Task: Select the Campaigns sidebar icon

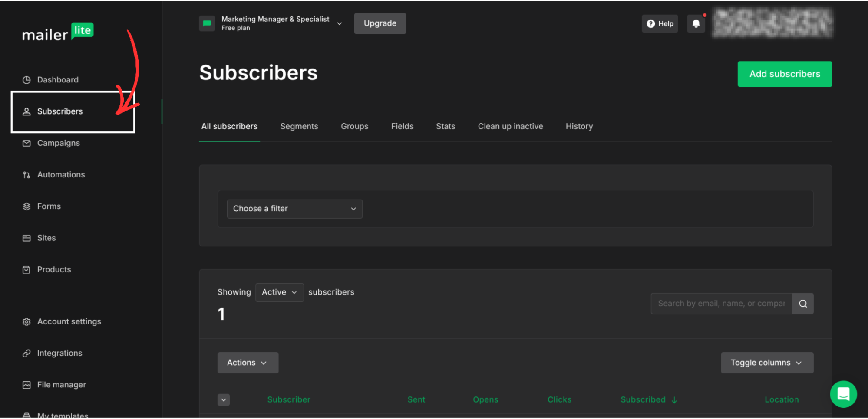Action: [x=26, y=143]
